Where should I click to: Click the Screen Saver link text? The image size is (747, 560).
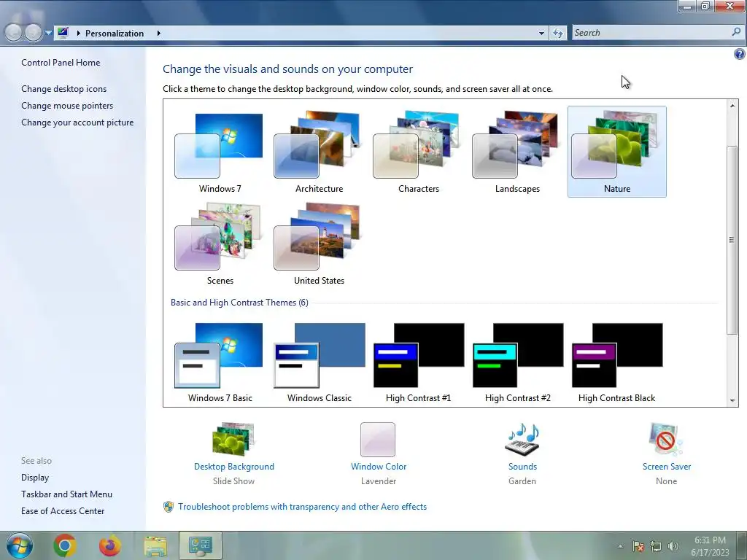pos(667,467)
